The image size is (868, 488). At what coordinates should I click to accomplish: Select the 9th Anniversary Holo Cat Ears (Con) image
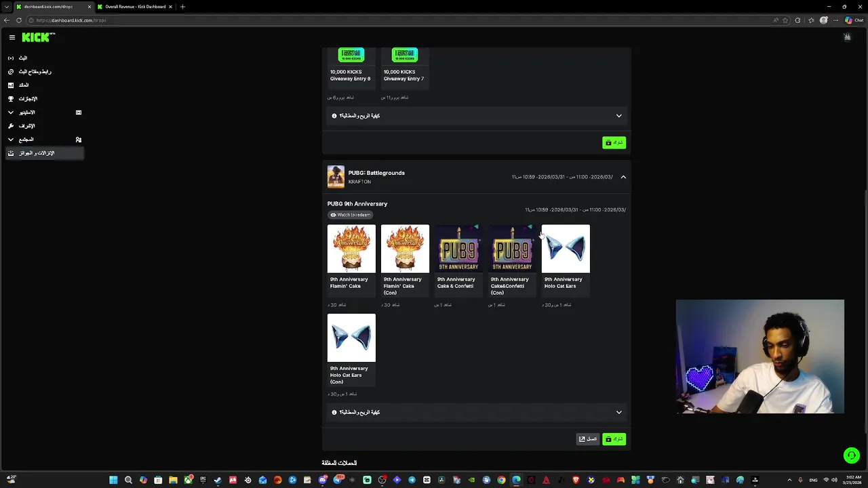point(351,338)
